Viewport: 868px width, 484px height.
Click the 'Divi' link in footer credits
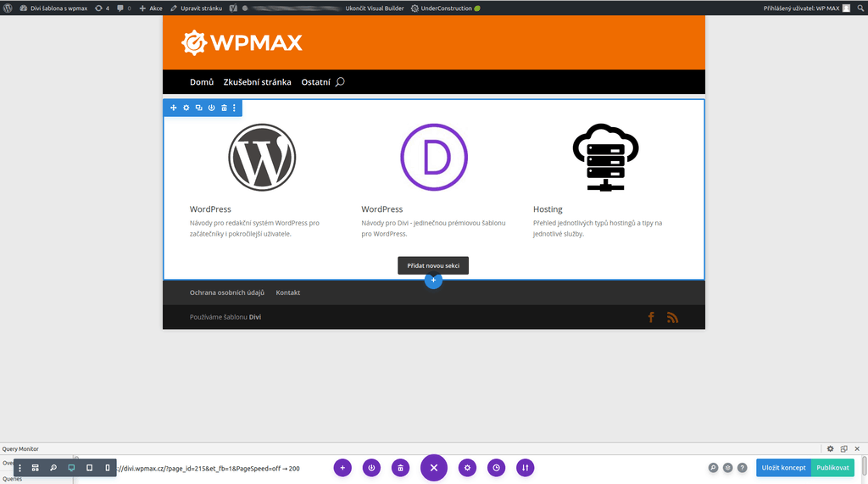pos(254,317)
